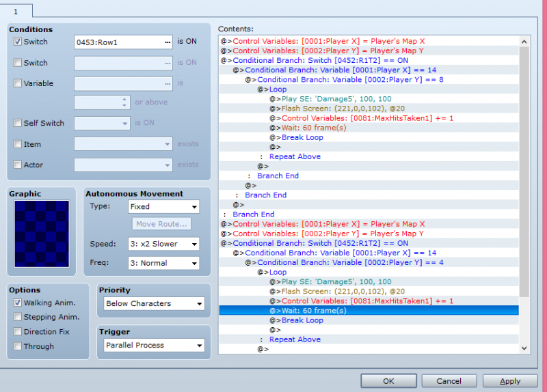This screenshot has width=547, height=392.
Task: Switch to event page tab 1
Action: (16, 11)
